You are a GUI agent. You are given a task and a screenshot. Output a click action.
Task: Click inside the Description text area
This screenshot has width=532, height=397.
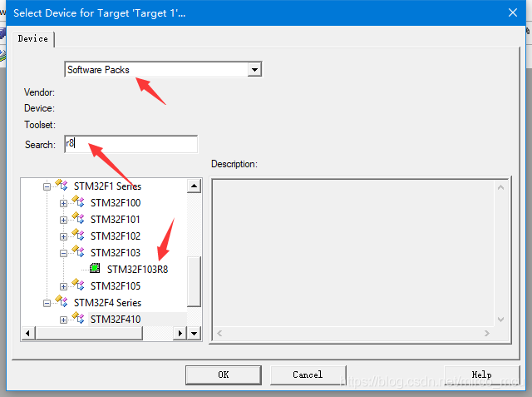pyautogui.click(x=353, y=253)
